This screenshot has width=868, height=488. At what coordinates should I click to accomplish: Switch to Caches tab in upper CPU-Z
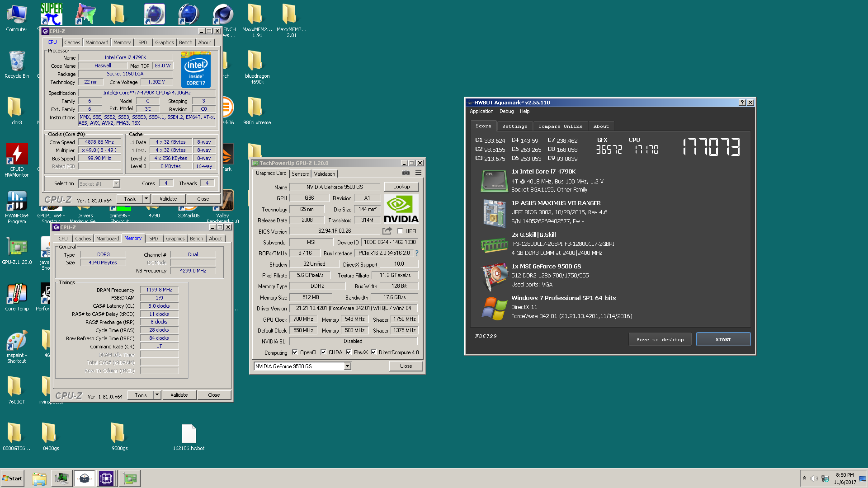72,42
